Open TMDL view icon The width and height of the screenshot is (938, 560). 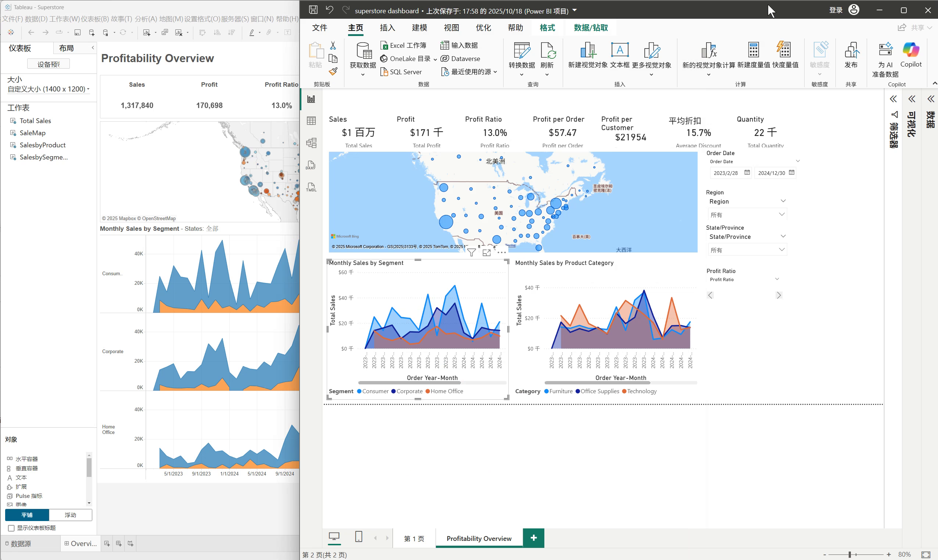pos(311,187)
